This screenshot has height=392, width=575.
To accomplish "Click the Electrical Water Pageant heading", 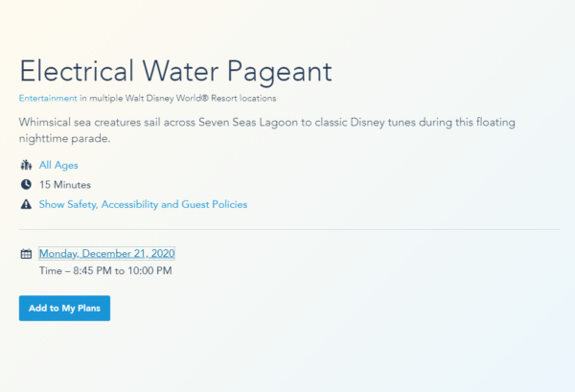I will pyautogui.click(x=175, y=71).
